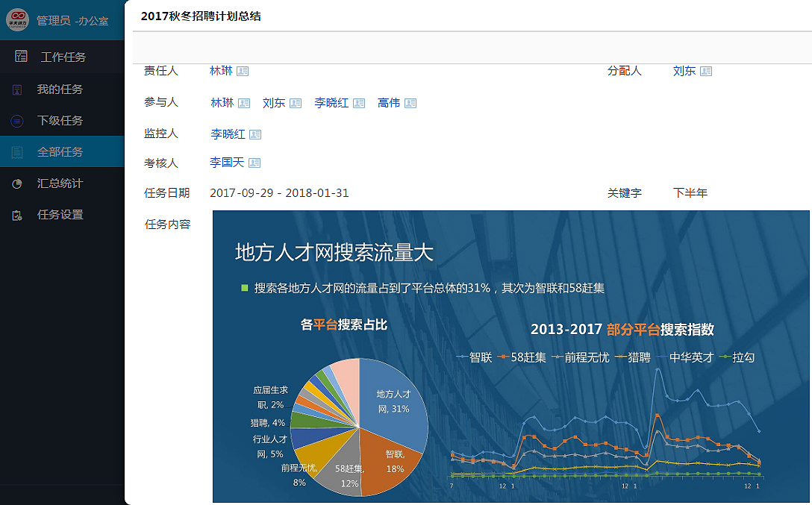Click the 管理员 -办公室 user label
Viewport: 812px width, 505px height.
(72, 21)
